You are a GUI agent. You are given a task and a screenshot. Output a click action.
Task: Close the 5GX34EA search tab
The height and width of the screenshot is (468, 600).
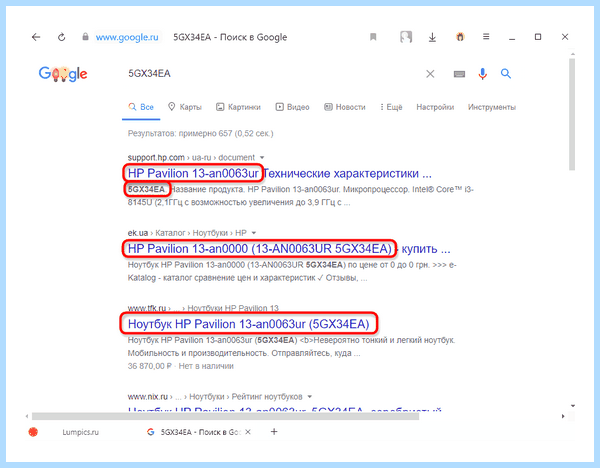click(x=248, y=432)
